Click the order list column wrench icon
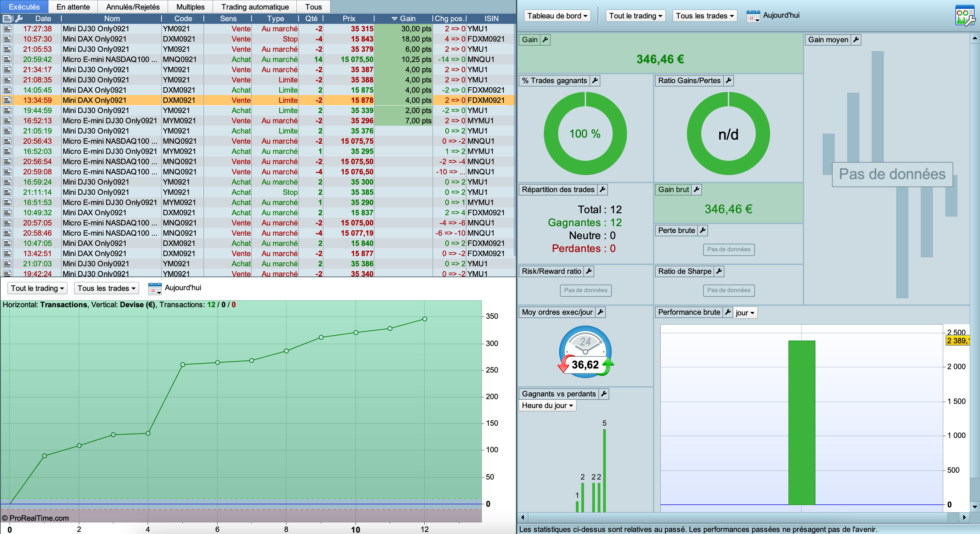This screenshot has width=980, height=534. [x=19, y=18]
